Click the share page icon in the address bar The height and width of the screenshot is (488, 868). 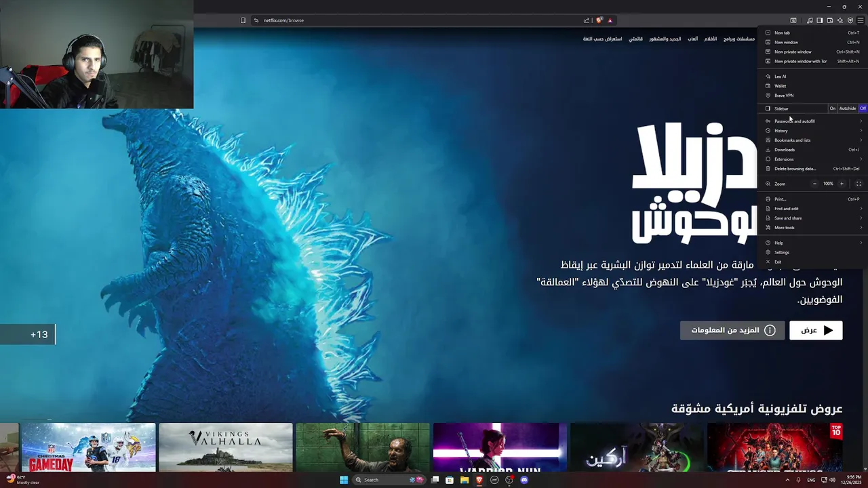[587, 20]
